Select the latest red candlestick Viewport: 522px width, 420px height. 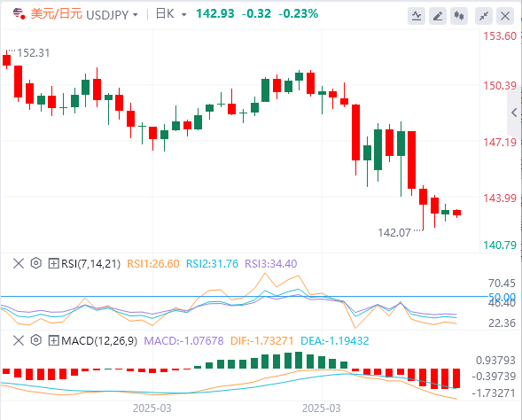coord(456,213)
